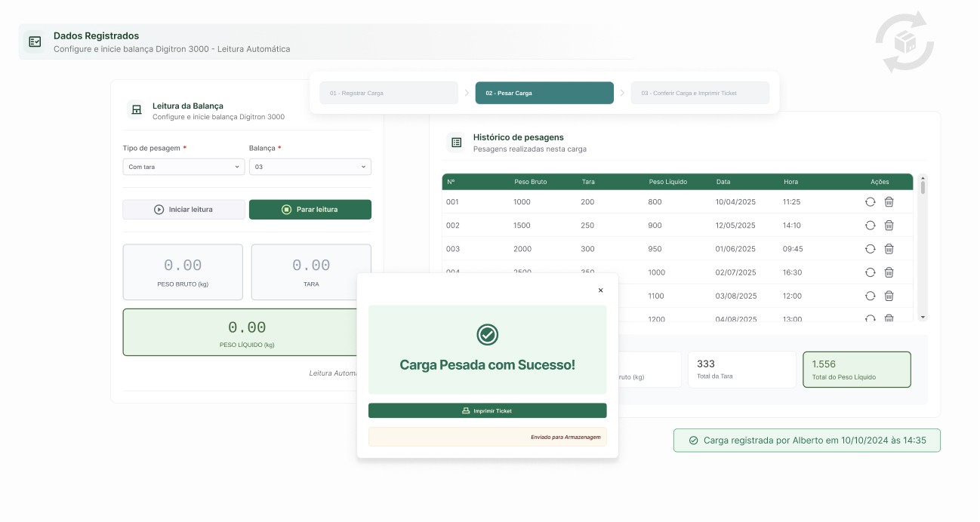Click the Histórico de pesagens list icon

point(456,142)
